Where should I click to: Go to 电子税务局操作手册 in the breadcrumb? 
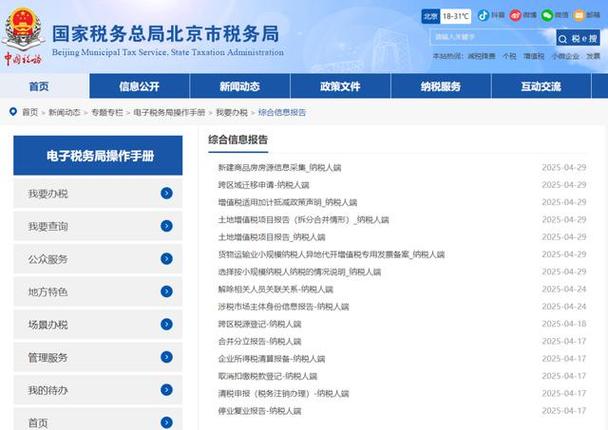pyautogui.click(x=169, y=112)
